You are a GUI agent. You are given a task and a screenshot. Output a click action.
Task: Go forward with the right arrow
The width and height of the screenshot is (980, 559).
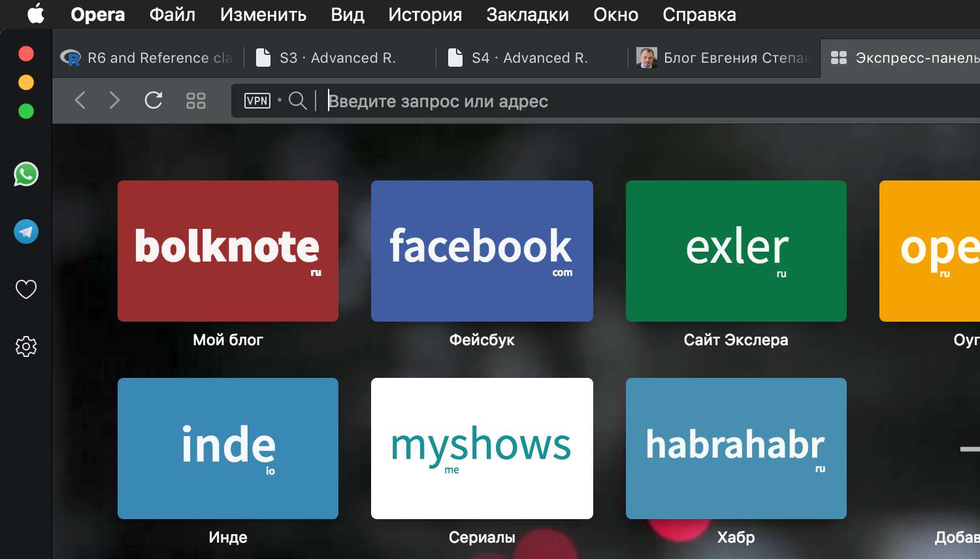click(114, 100)
